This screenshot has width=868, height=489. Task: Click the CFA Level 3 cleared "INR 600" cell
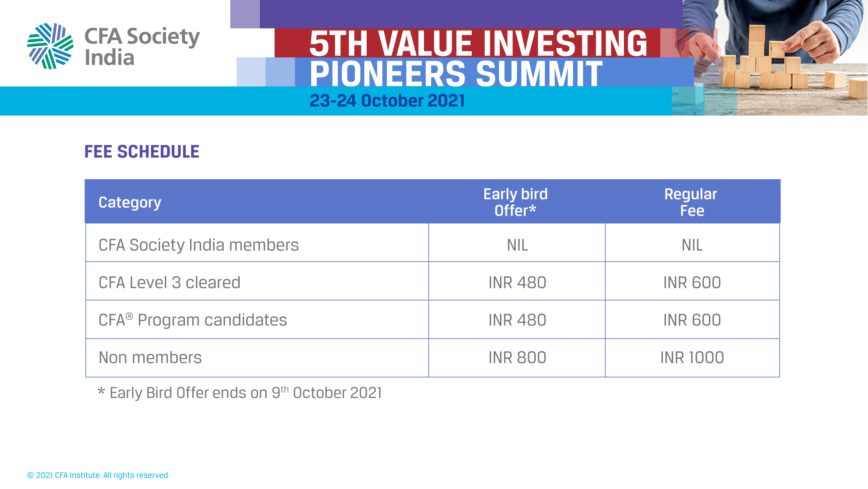(692, 283)
